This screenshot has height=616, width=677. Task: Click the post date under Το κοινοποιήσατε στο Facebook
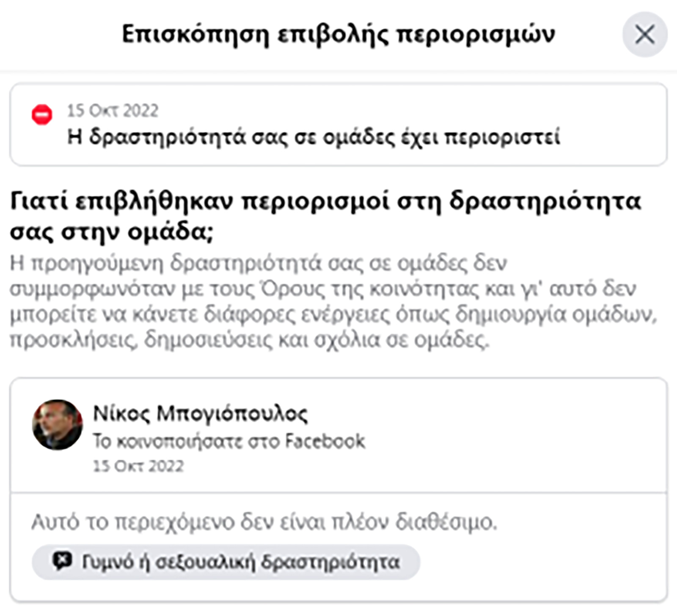click(138, 466)
